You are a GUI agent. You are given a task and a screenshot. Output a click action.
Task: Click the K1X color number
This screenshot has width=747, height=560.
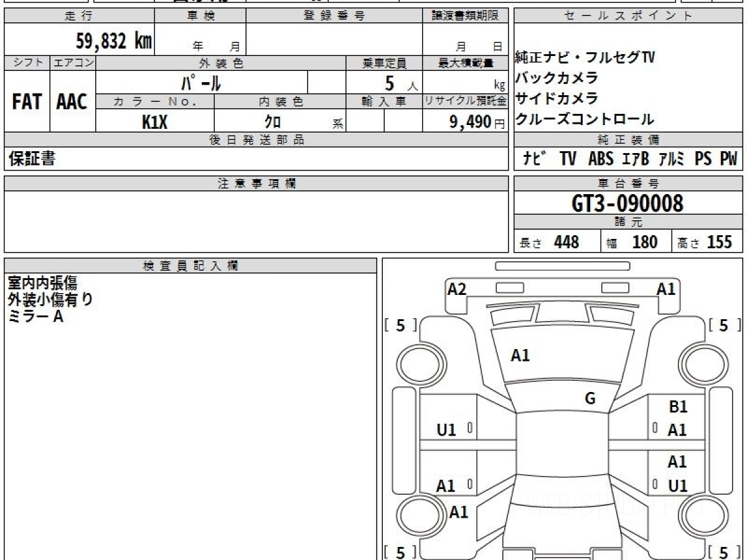pyautogui.click(x=154, y=122)
